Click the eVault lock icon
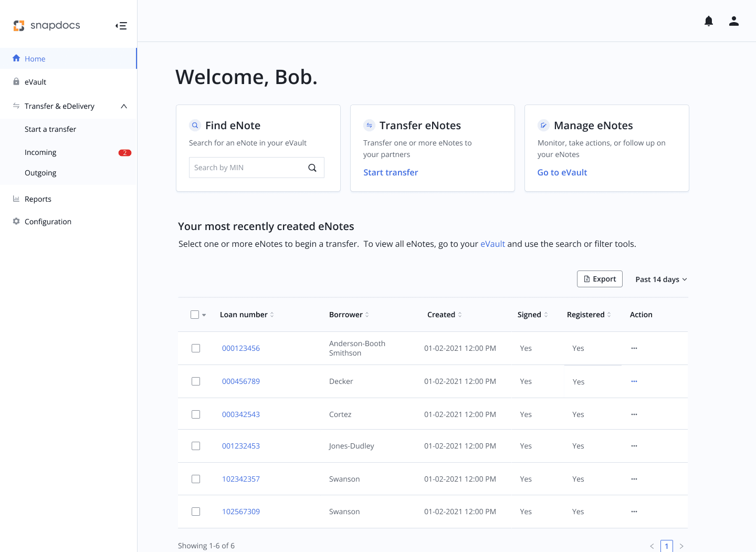Viewport: 756px width, 552px height. tap(16, 81)
